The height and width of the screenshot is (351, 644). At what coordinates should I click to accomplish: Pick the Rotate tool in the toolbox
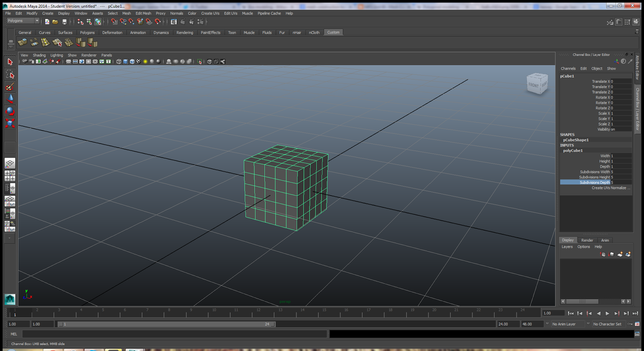coord(10,111)
